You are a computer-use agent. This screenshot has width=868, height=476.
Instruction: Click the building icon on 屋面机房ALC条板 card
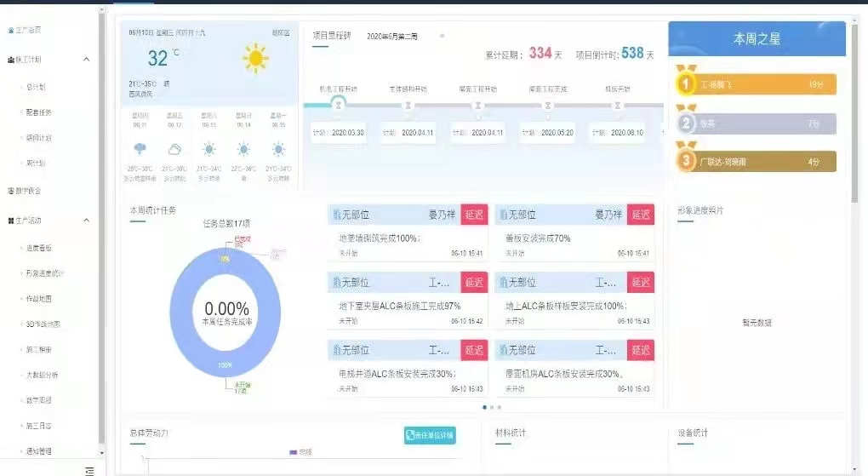click(x=503, y=350)
